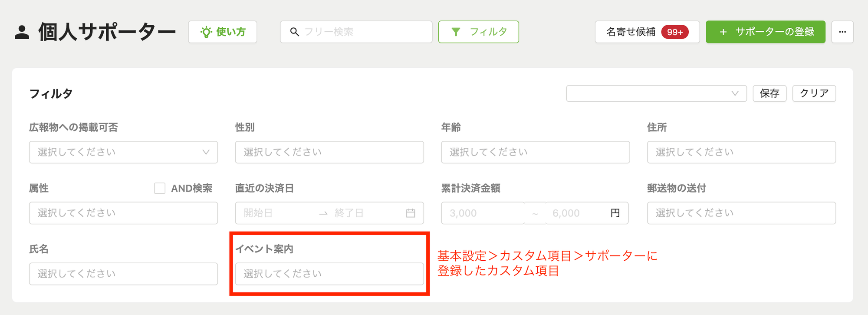868x315 pixels.
Task: Click the lightbulb icon in 使い方 button
Action: (206, 32)
